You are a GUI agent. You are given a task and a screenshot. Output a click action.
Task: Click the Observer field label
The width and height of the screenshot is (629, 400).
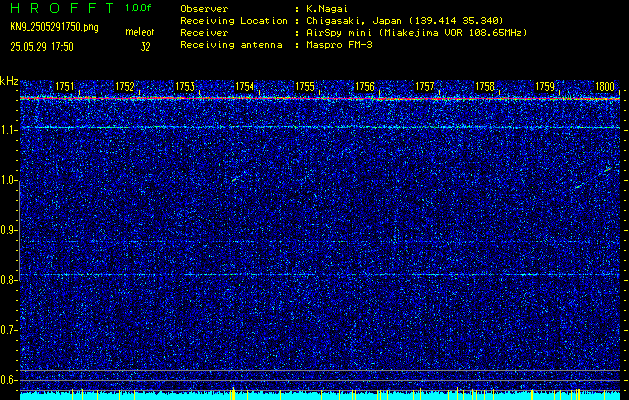(204, 9)
